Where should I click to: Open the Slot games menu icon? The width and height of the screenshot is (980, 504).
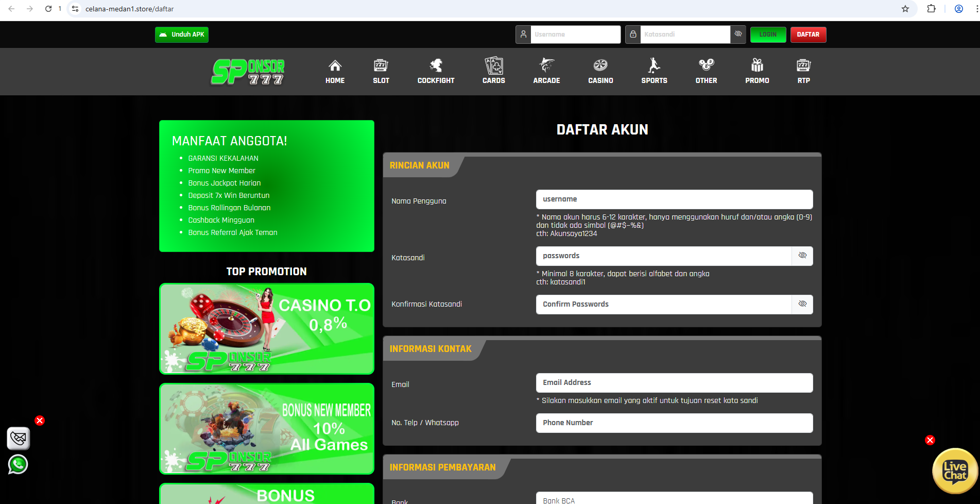381,65
